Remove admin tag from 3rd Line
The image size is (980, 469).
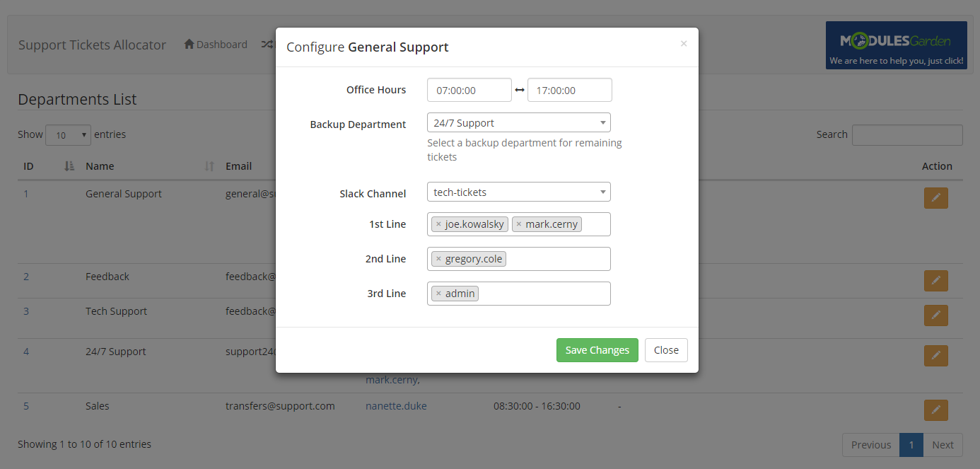pos(438,294)
